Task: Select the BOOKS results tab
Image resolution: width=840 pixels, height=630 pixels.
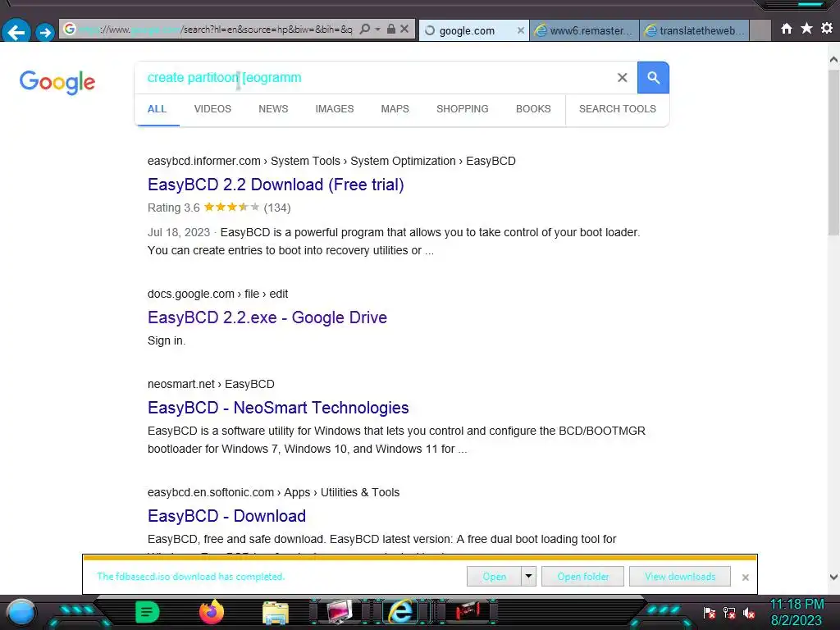Action: tap(533, 109)
